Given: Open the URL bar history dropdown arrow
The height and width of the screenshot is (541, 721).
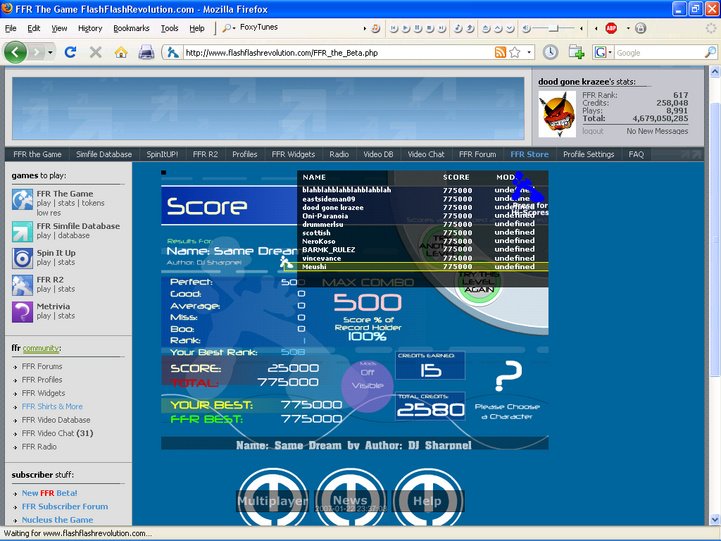Looking at the screenshot, I should 529,52.
